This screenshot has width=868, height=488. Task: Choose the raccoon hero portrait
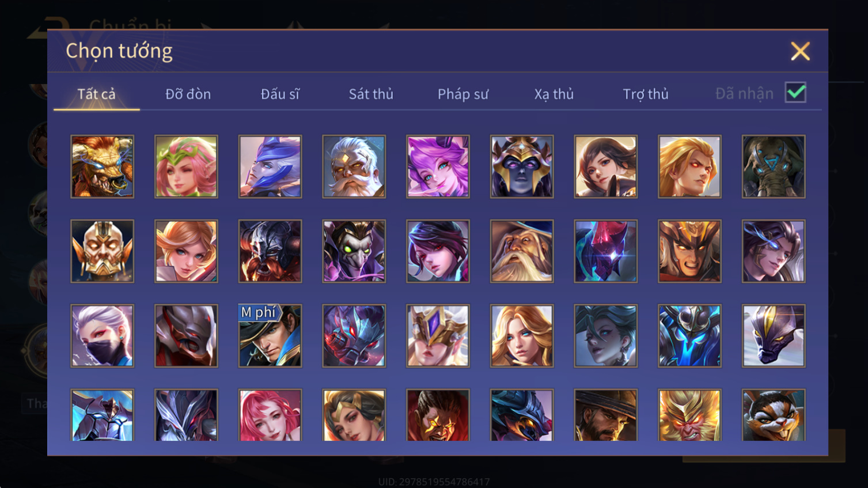pos(774,415)
